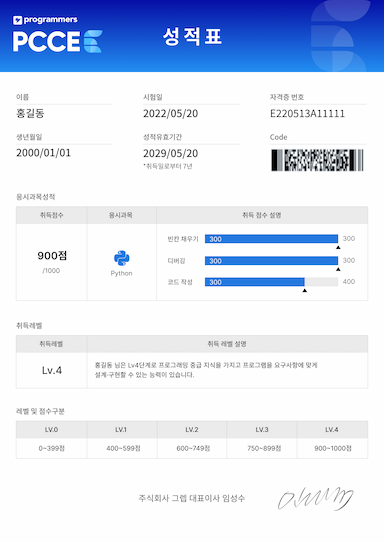This screenshot has width=384, height=542.
Task: Click certificate number E220513A11111
Action: pyautogui.click(x=307, y=113)
